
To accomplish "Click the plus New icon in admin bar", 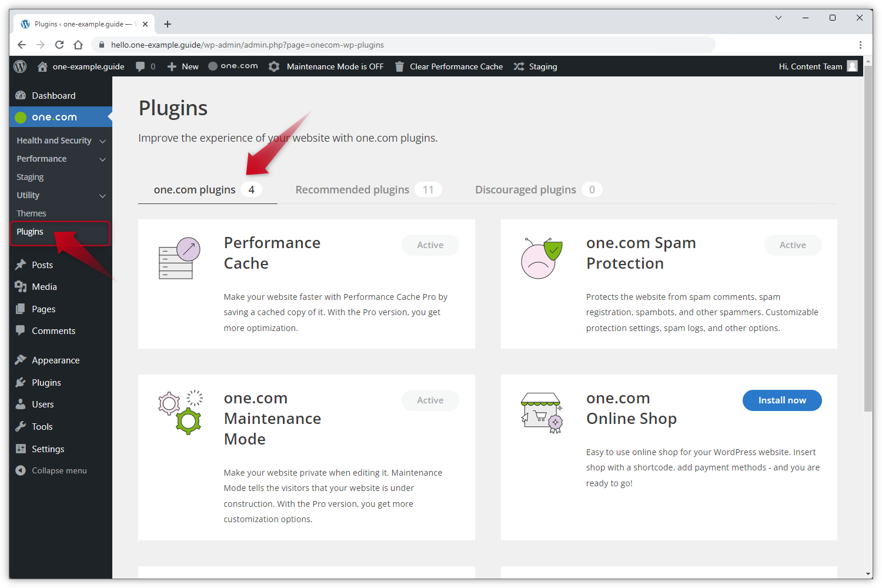I will click(x=172, y=66).
